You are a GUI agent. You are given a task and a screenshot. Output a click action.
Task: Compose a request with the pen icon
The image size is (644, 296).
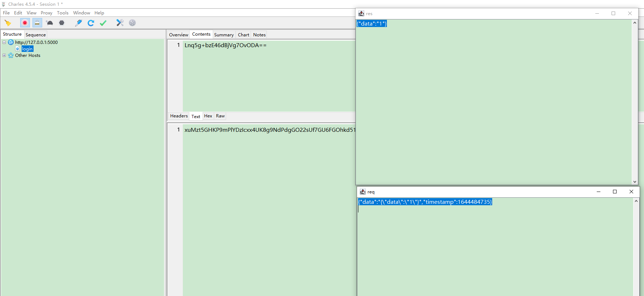coord(78,23)
